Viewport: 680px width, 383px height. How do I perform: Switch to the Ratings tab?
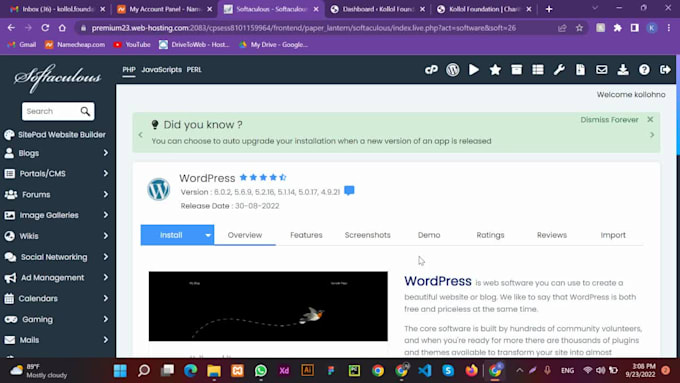coord(490,235)
